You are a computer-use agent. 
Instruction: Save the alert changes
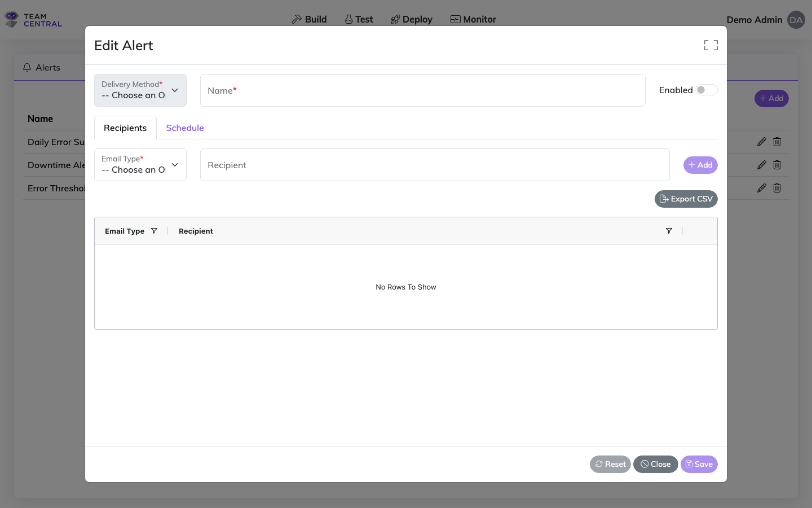point(699,464)
